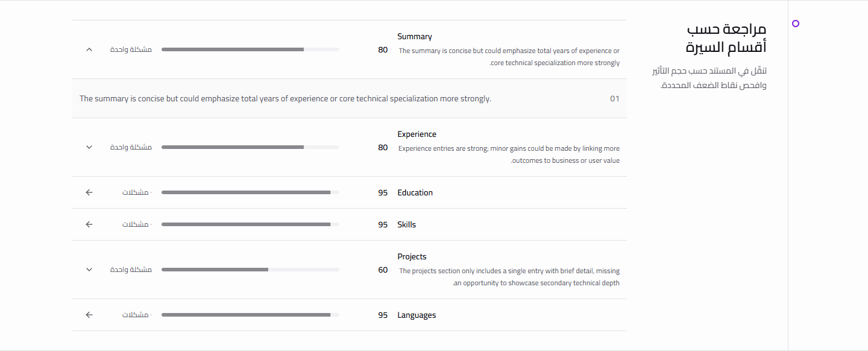Click the purple circle timeline marker
Screen dimensions: 868x351
(796, 24)
